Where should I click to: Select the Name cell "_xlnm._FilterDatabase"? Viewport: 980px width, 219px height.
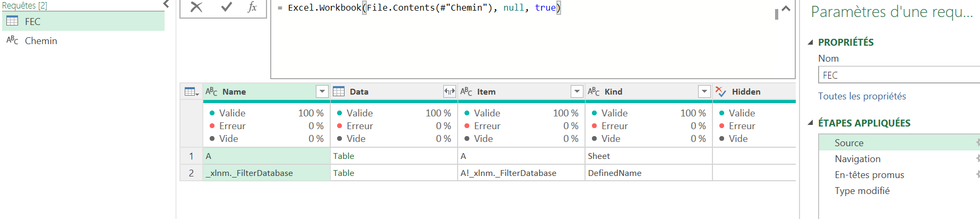(x=267, y=173)
